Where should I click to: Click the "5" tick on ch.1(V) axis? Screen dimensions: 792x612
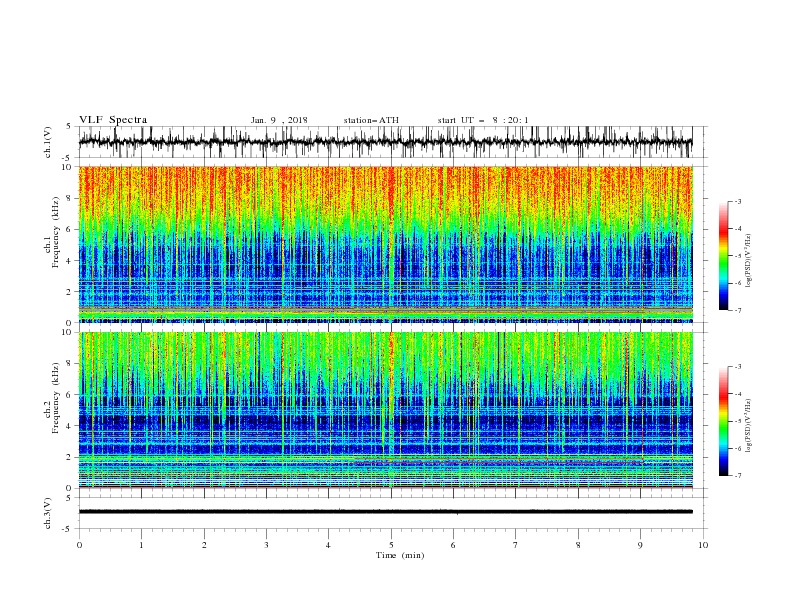70,127
